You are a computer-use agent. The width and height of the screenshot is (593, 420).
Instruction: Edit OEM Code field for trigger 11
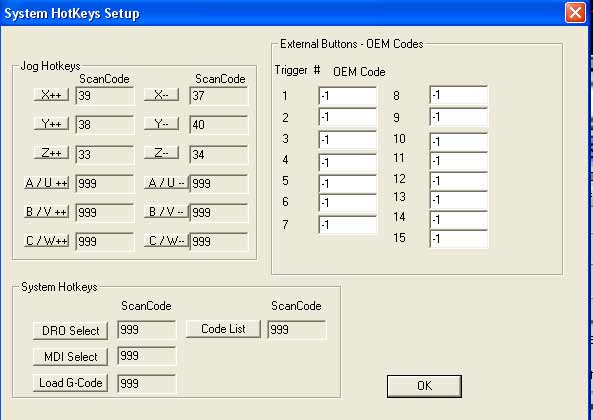pos(459,161)
